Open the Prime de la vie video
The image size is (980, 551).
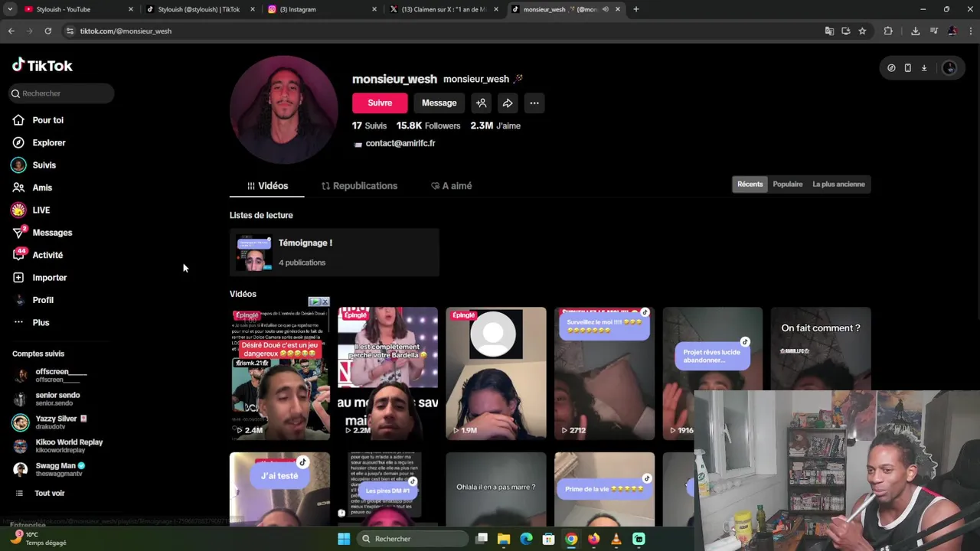[604, 489]
